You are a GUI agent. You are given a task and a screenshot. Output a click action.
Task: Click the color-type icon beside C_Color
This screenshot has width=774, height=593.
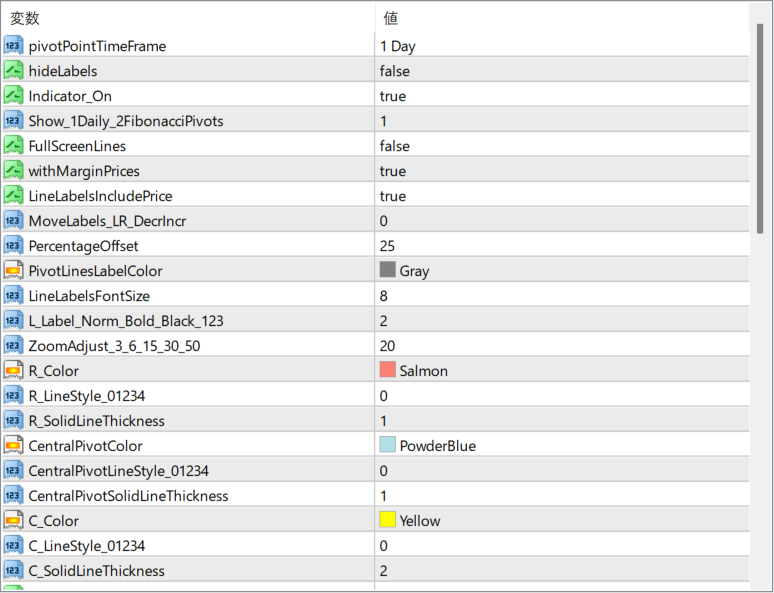pos(13,521)
